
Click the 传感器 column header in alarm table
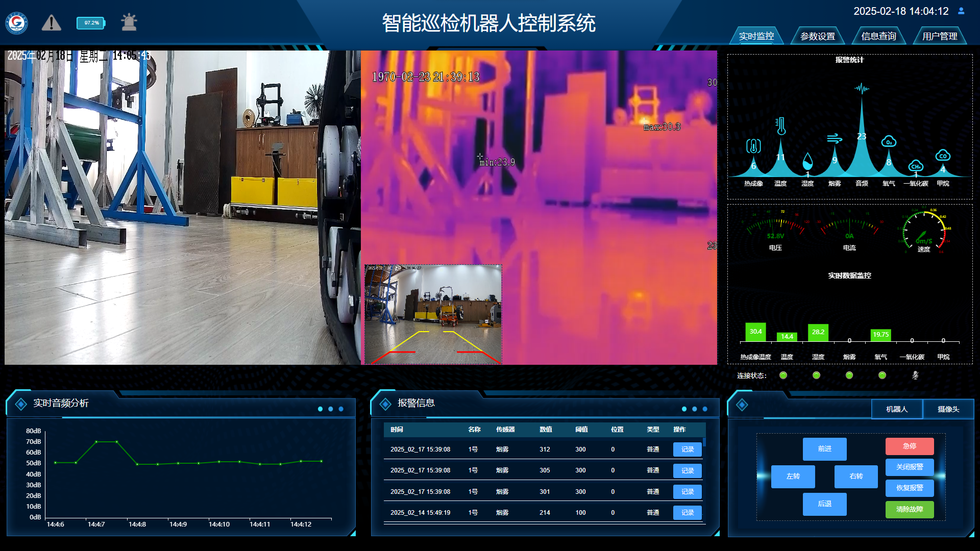coord(505,430)
